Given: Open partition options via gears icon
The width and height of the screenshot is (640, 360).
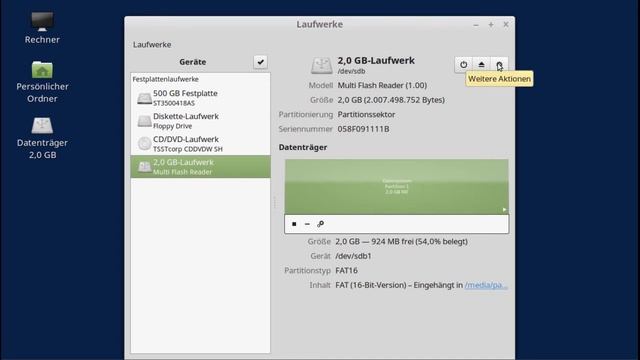Looking at the screenshot, I should point(320,224).
